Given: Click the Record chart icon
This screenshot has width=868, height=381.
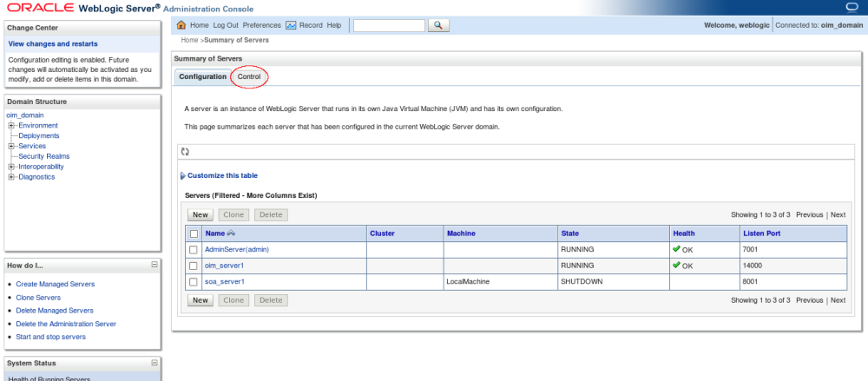Looking at the screenshot, I should 291,25.
